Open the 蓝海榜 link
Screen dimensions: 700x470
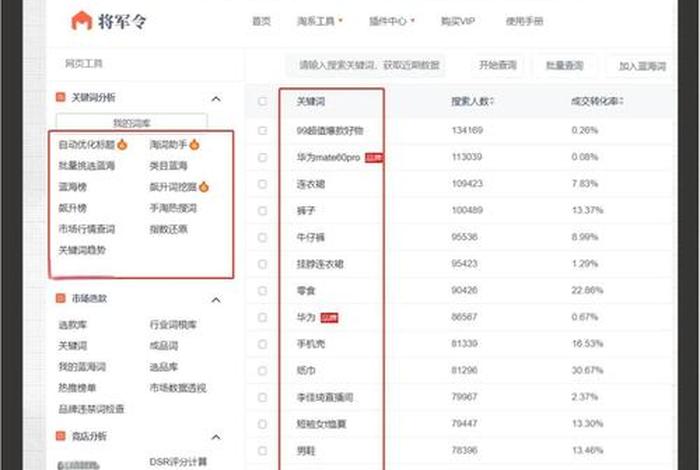73,187
